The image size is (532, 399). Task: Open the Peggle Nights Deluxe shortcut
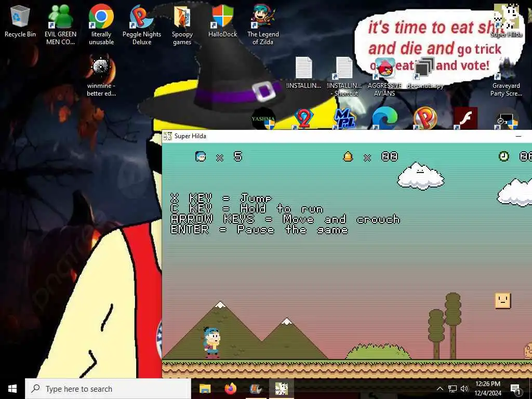click(x=141, y=24)
